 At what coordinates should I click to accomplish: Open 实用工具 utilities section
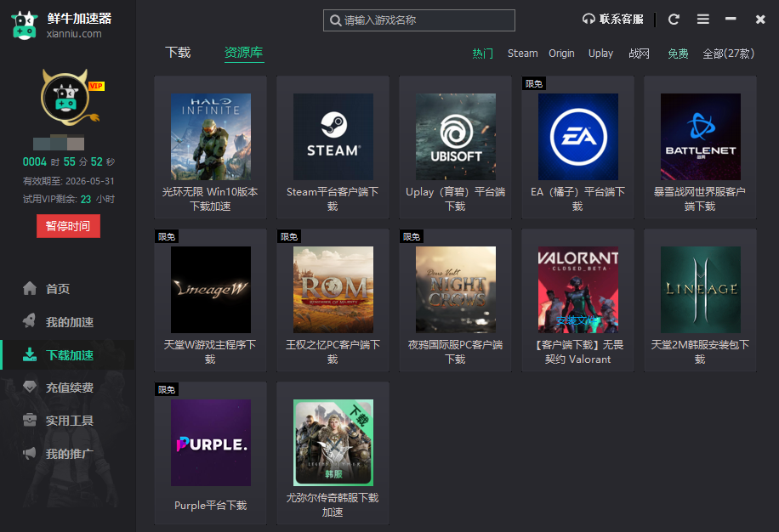click(x=70, y=421)
